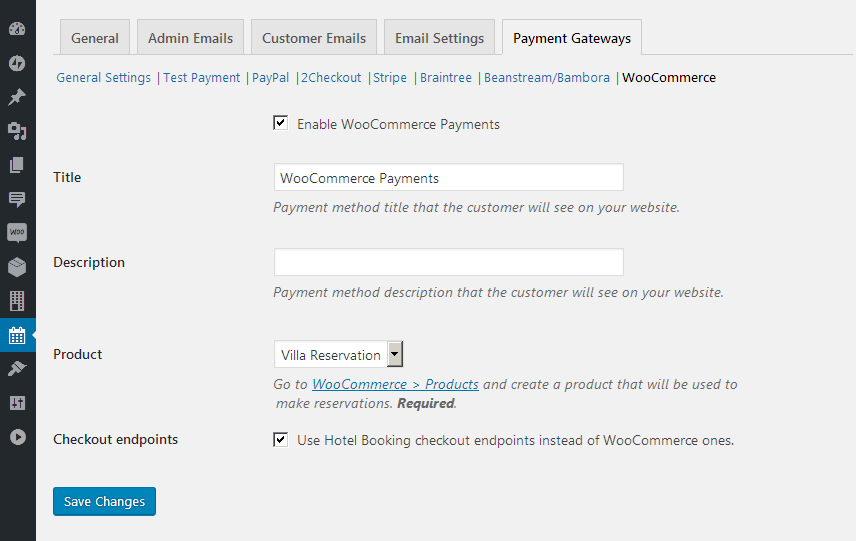Click the Checkout endpoints label
Image resolution: width=856 pixels, height=541 pixels.
[x=116, y=439]
